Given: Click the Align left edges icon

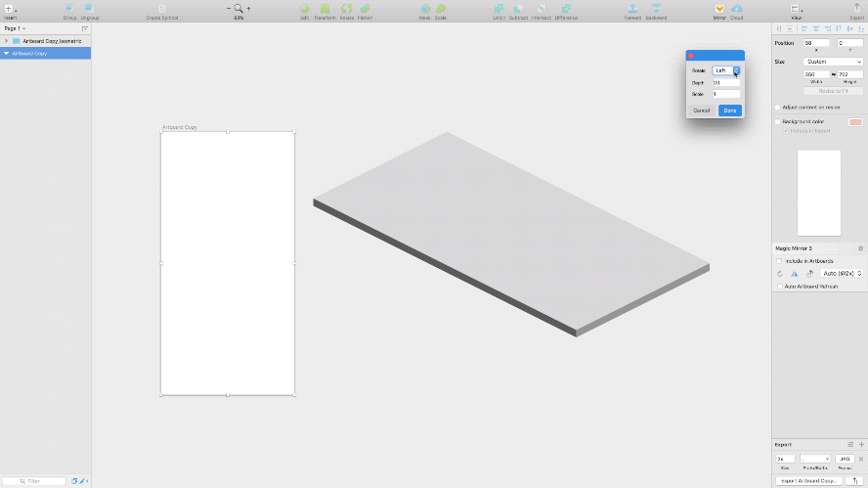Looking at the screenshot, I should [804, 28].
